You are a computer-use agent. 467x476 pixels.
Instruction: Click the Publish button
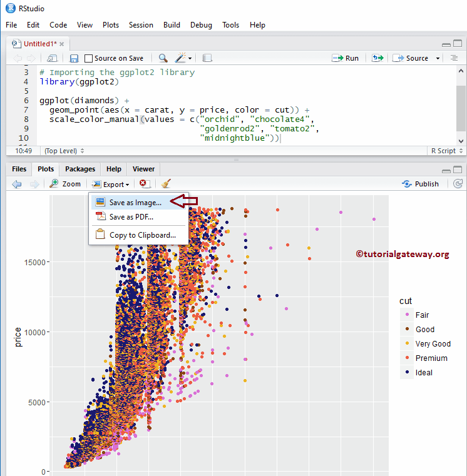pyautogui.click(x=421, y=184)
